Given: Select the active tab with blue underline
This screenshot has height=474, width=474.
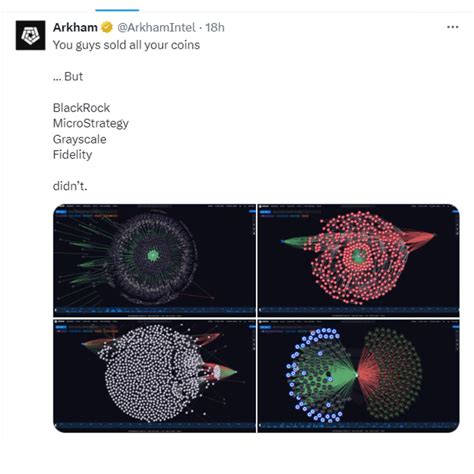Looking at the screenshot, I should tap(117, 10).
